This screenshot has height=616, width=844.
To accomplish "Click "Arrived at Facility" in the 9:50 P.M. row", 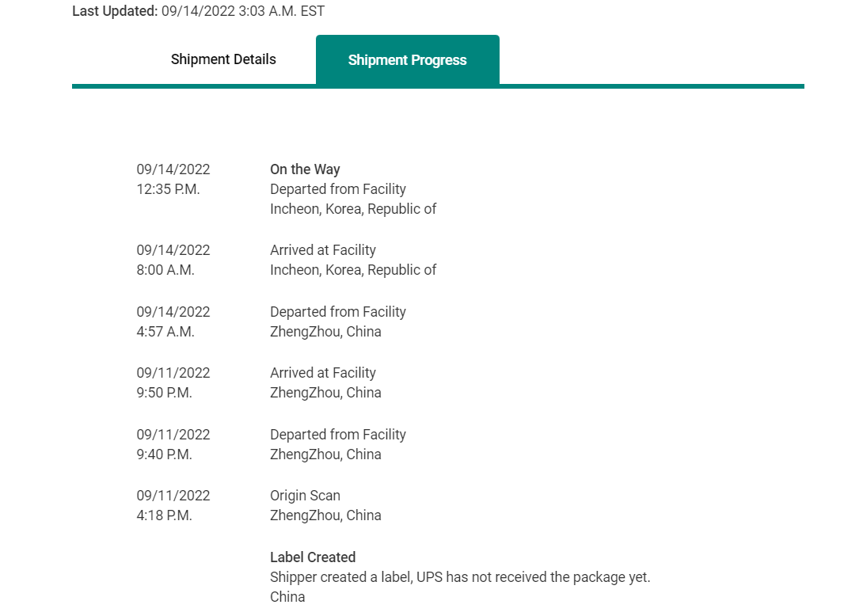I will click(x=323, y=373).
